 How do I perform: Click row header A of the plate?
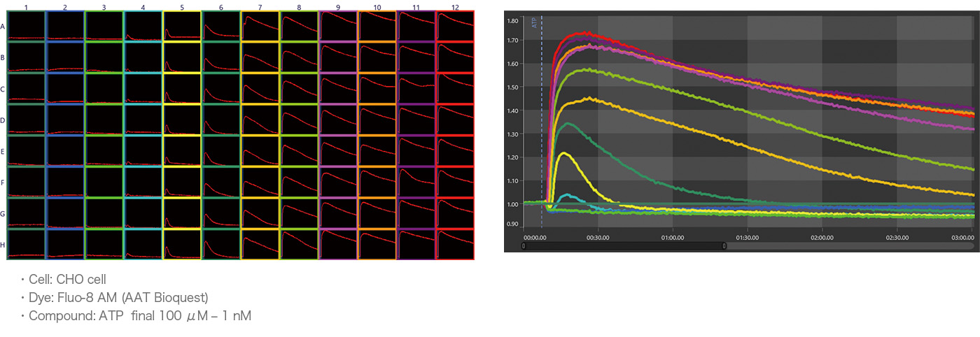coord(3,27)
